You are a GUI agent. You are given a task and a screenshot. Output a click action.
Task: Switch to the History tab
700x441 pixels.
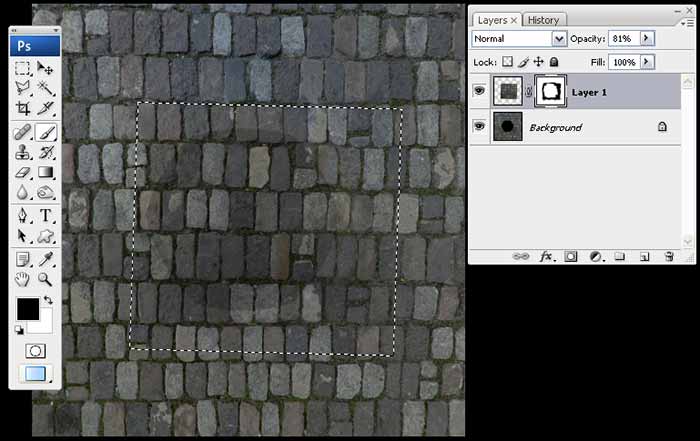pyautogui.click(x=543, y=20)
